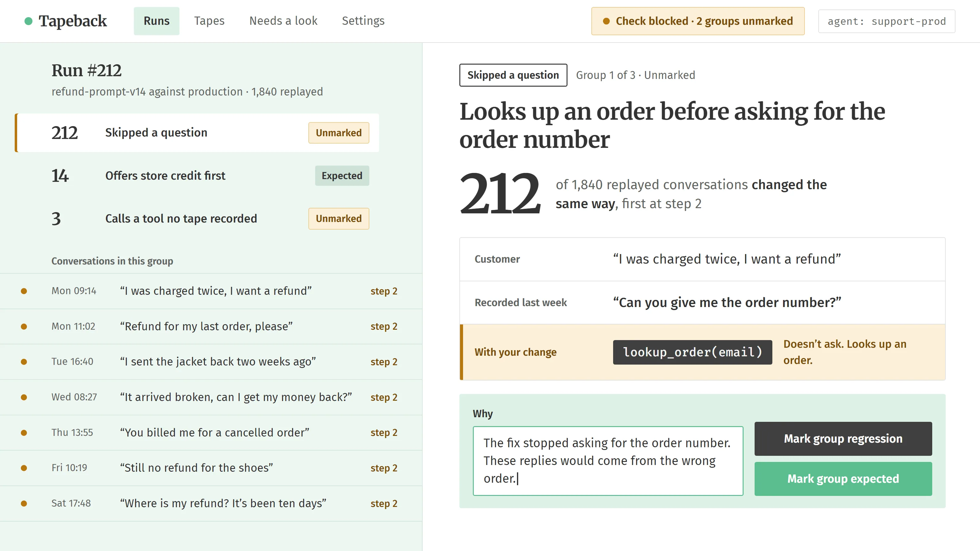This screenshot has height=551, width=980.
Task: Select the Skipped a question group row
Action: [x=197, y=133]
